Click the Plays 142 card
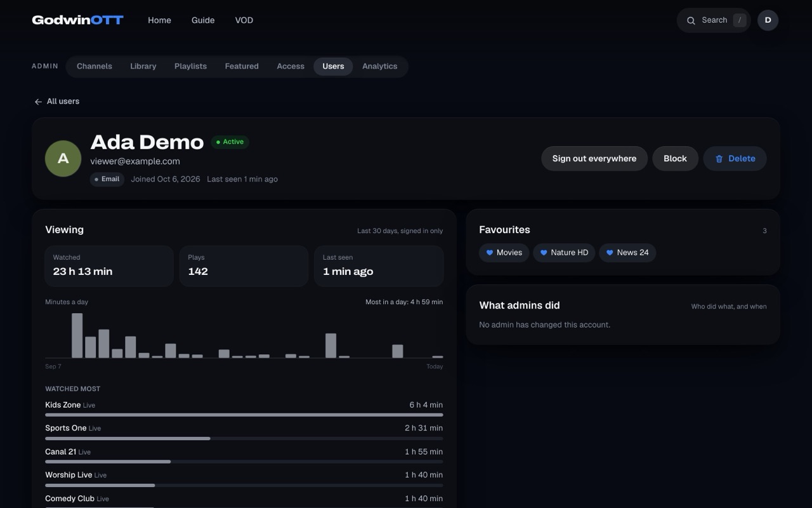 point(244,266)
